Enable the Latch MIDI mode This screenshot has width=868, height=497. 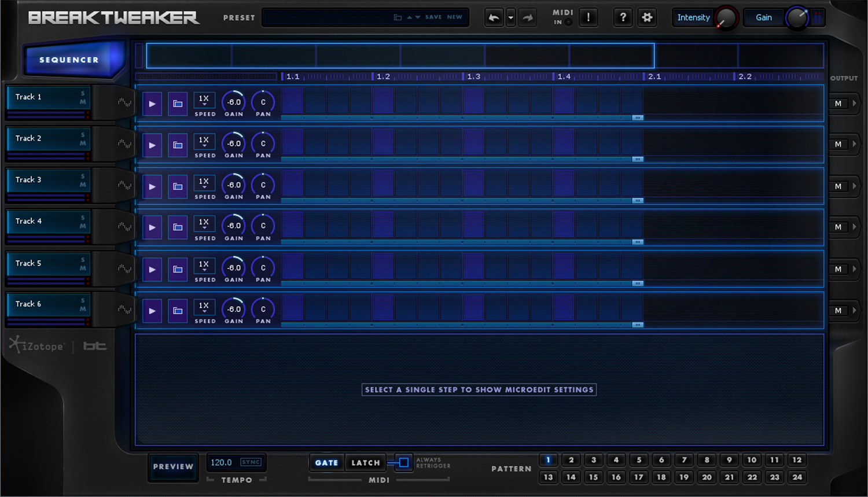coord(365,462)
